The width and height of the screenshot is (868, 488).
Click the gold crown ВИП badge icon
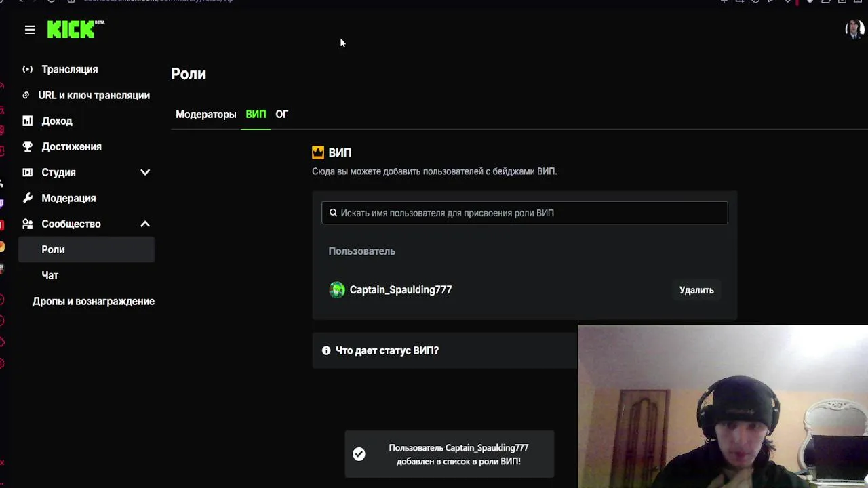[318, 152]
